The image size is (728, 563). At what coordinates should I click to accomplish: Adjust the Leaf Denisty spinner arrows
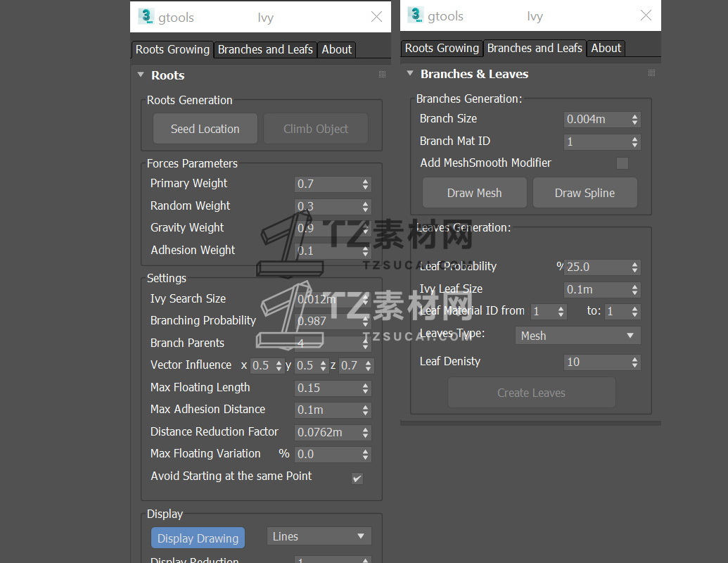[x=634, y=362]
